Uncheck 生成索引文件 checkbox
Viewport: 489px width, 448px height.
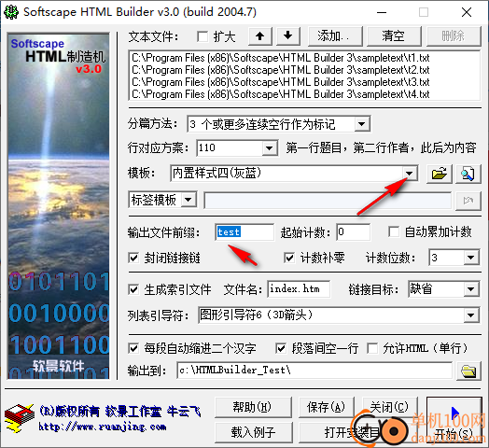pyautogui.click(x=133, y=290)
